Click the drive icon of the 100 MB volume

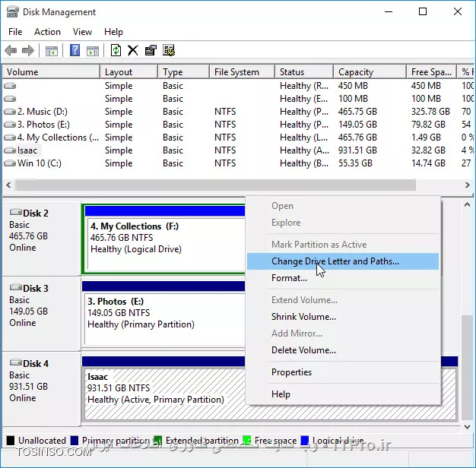(x=10, y=99)
